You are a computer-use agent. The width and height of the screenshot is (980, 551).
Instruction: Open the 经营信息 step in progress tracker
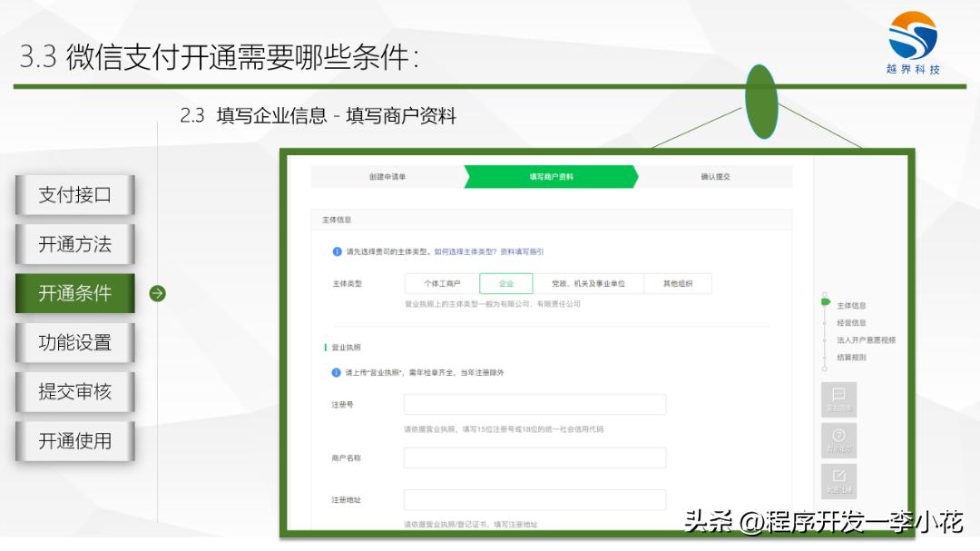coord(851,322)
